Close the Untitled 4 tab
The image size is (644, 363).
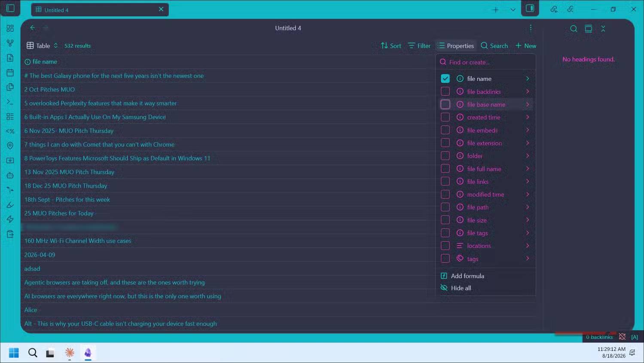[x=161, y=9]
